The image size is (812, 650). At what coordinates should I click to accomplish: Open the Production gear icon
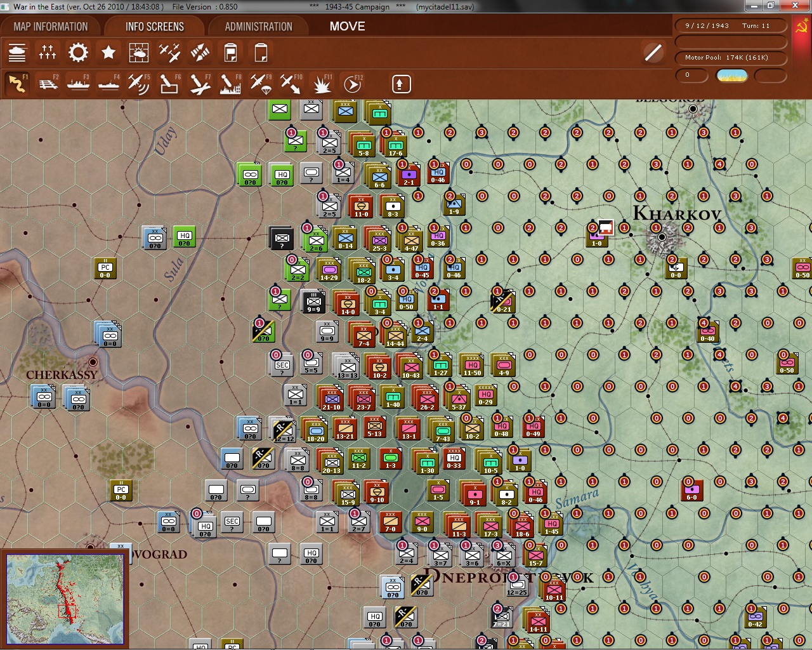click(78, 53)
